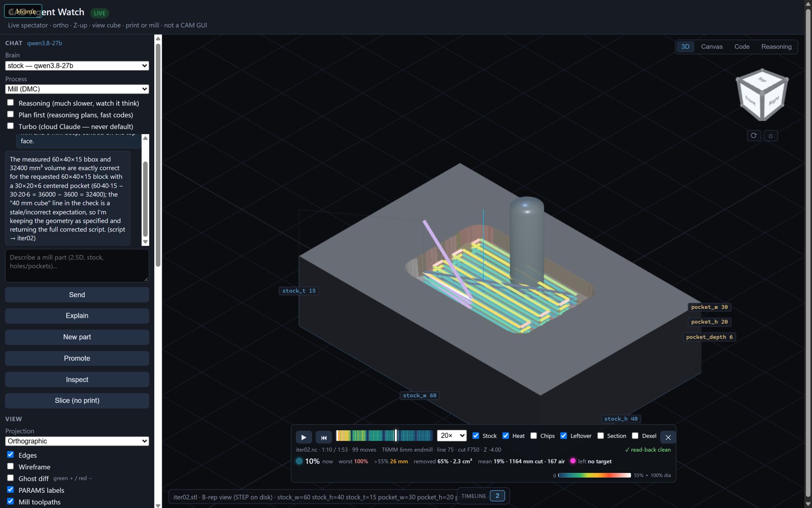Viewport: 812px width, 508px height.
Task: Enable Wireframe view option
Action: 10,466
